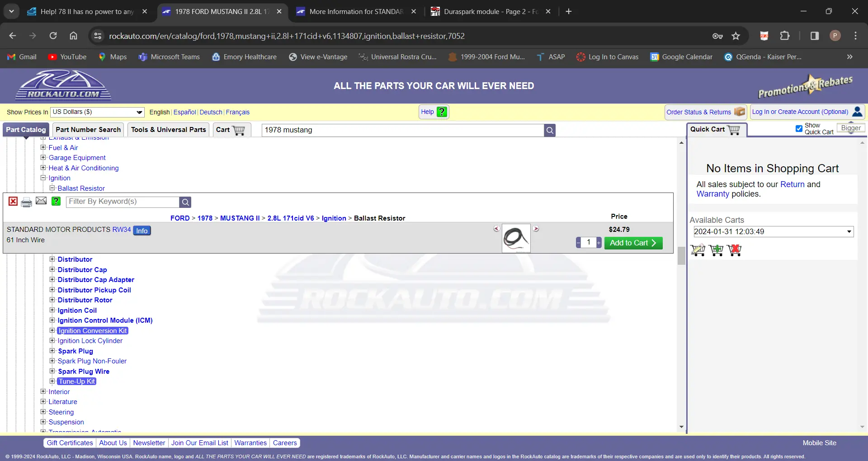
Task: Click the catalog search magnifier button
Action: pyautogui.click(x=550, y=130)
